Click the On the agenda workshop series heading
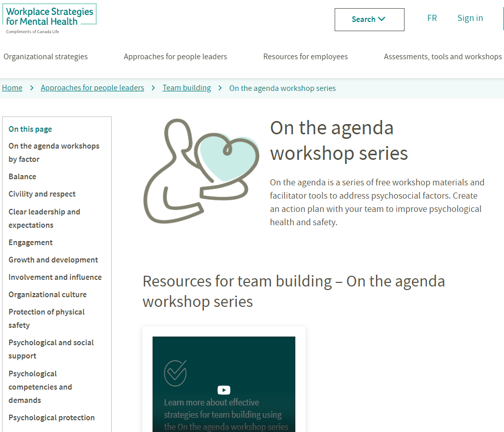This screenshot has width=504, height=432. pos(339,140)
